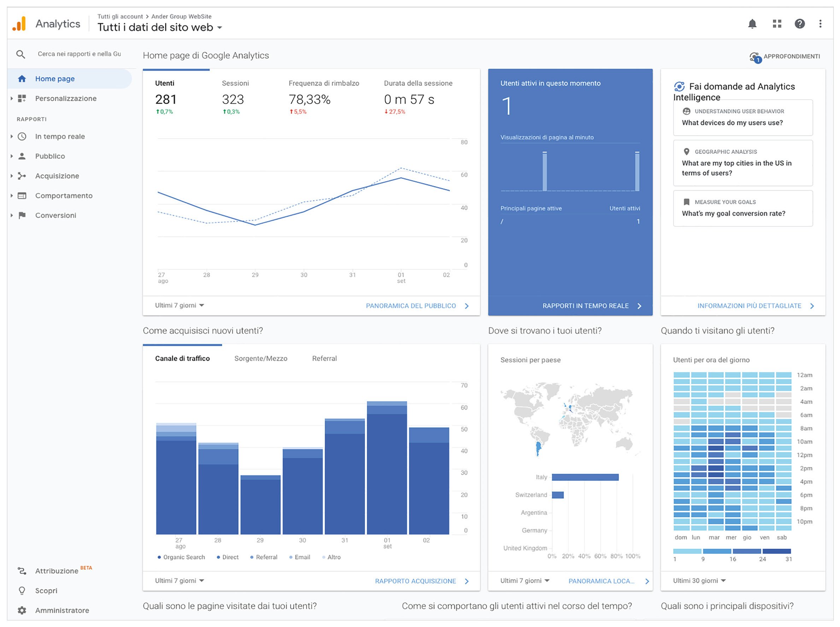Viewport: 840px width, 627px height.
Task: Open Informazioni più dettagliate link
Action: [750, 306]
